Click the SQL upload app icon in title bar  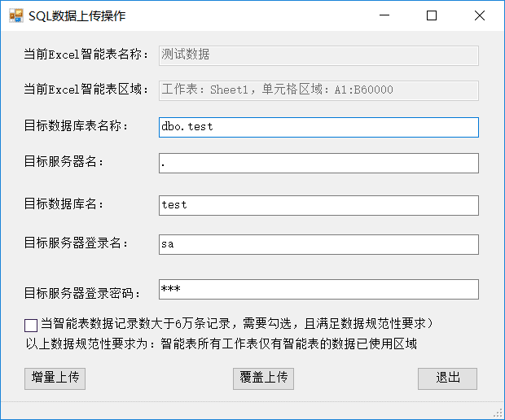point(15,15)
